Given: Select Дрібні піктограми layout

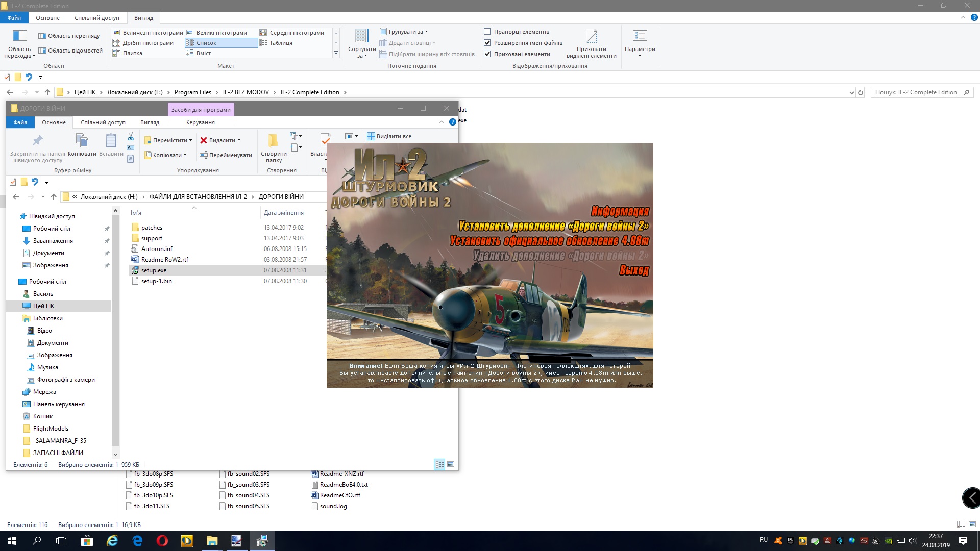Looking at the screenshot, I should (x=143, y=43).
